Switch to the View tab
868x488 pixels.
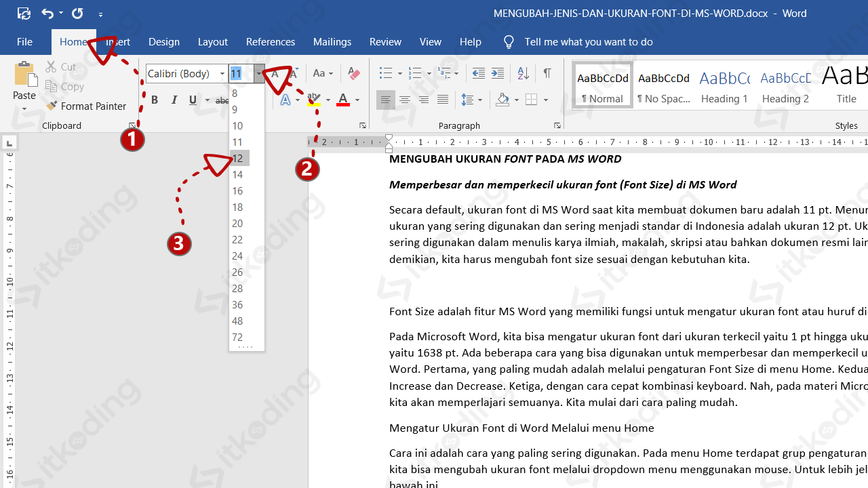click(431, 42)
